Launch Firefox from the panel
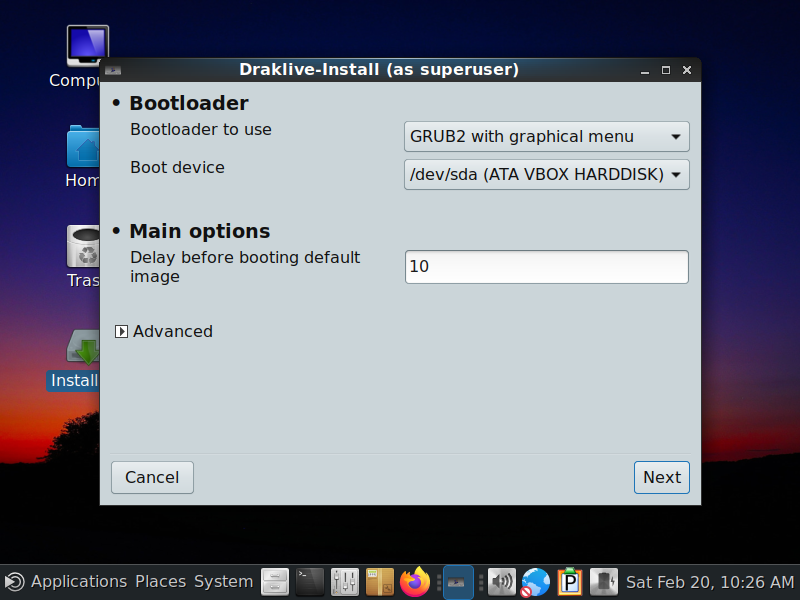This screenshot has height=600, width=800. pos(414,582)
